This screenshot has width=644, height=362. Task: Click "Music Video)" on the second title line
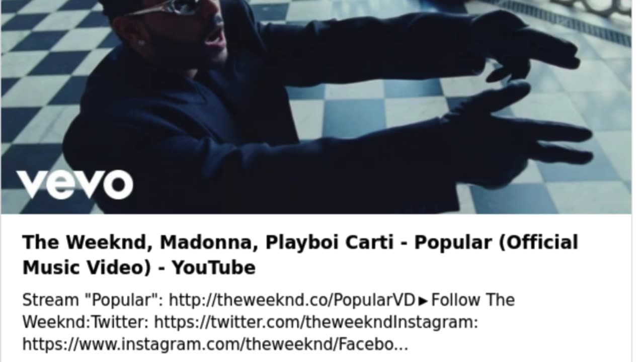coord(87,267)
